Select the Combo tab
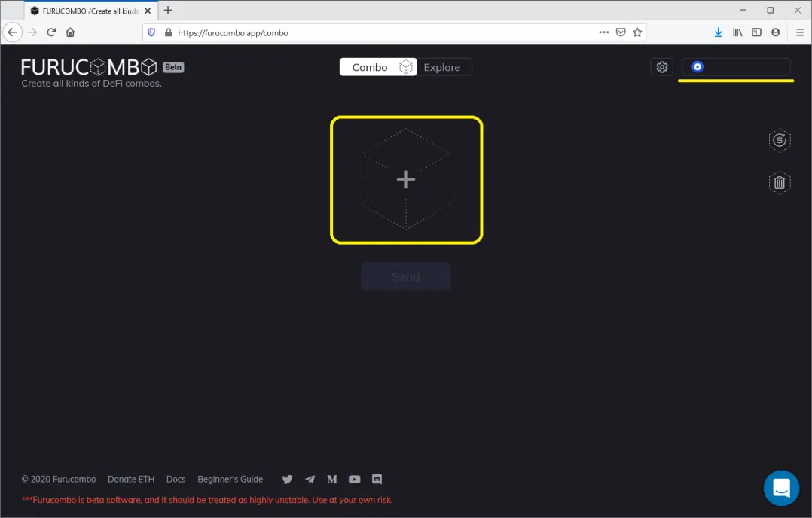The image size is (812, 518). coord(378,67)
